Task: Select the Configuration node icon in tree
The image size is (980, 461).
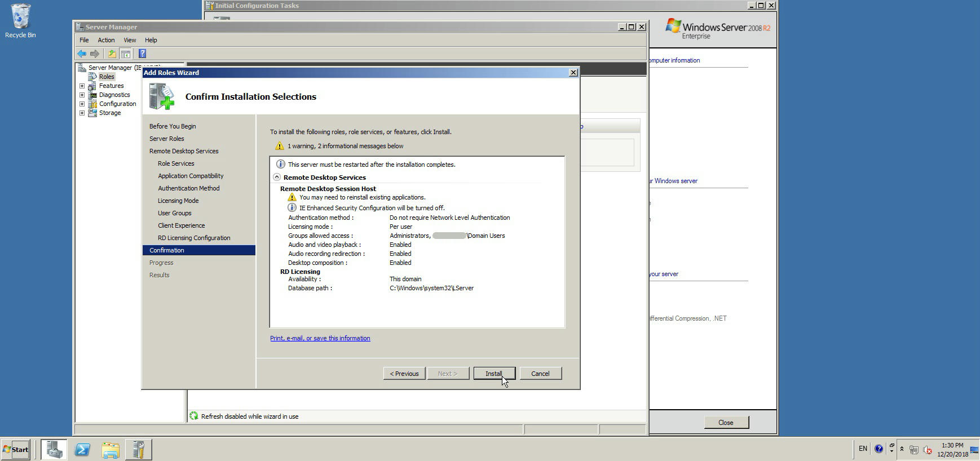Action: click(x=92, y=104)
